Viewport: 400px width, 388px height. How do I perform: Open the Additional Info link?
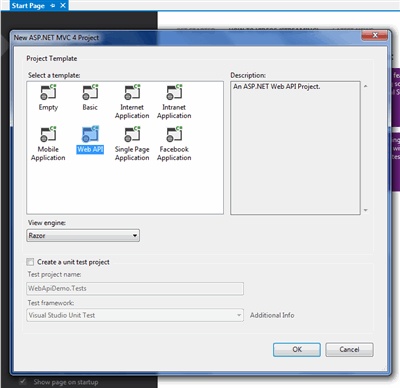[272, 315]
